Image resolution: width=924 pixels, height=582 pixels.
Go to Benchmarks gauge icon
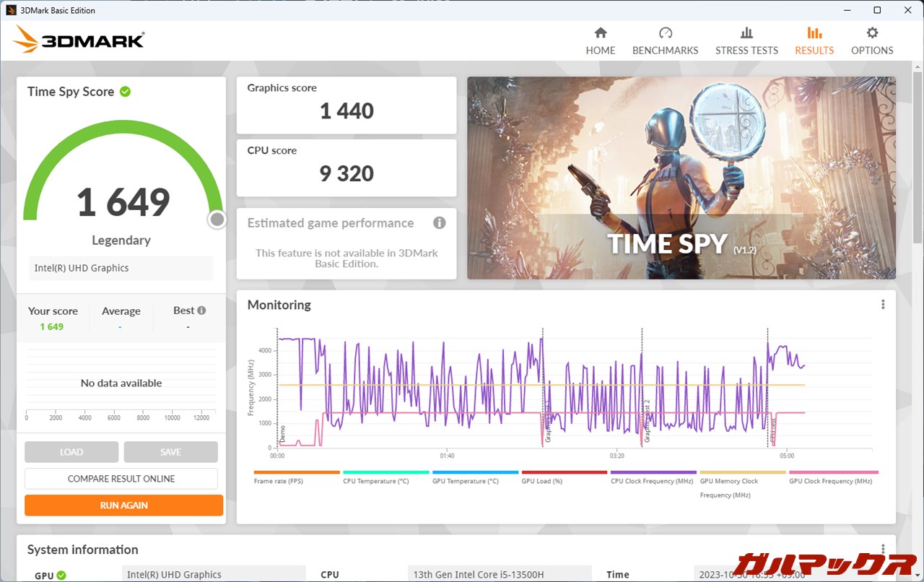pos(665,33)
